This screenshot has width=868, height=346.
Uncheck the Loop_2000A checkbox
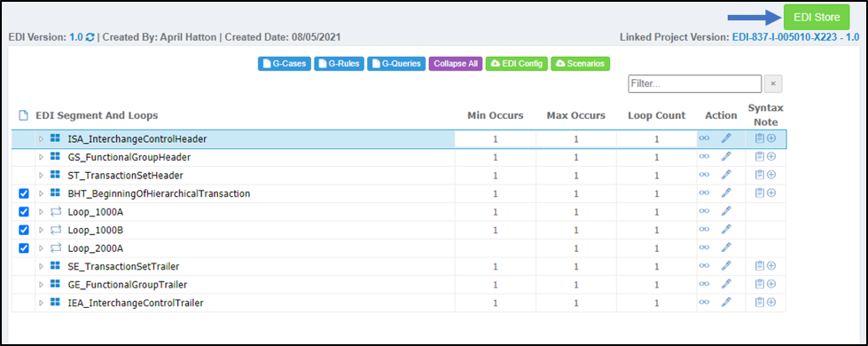[23, 248]
